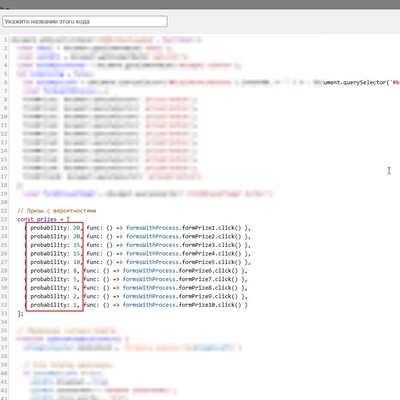Viewport: 400px width, 400px height.
Task: Click 'probability: 20' on line 24
Action: pos(55,236)
